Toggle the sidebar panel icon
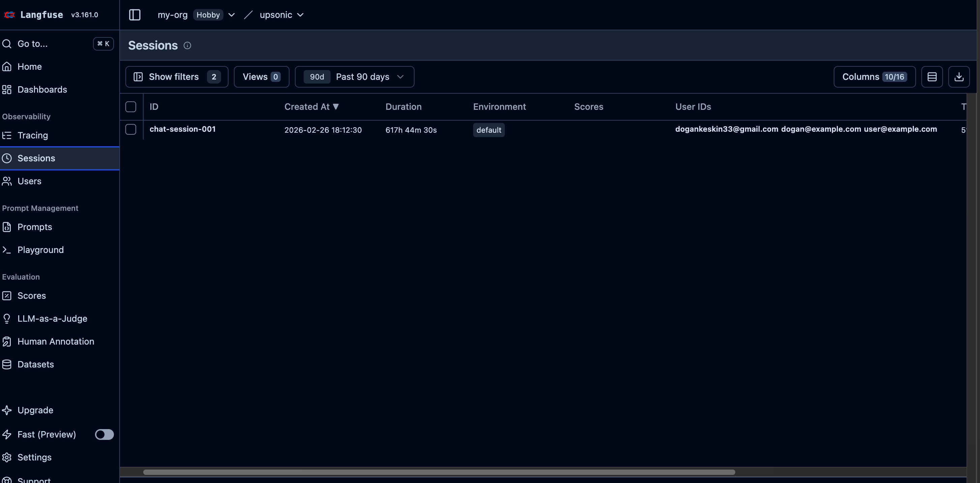 click(135, 15)
